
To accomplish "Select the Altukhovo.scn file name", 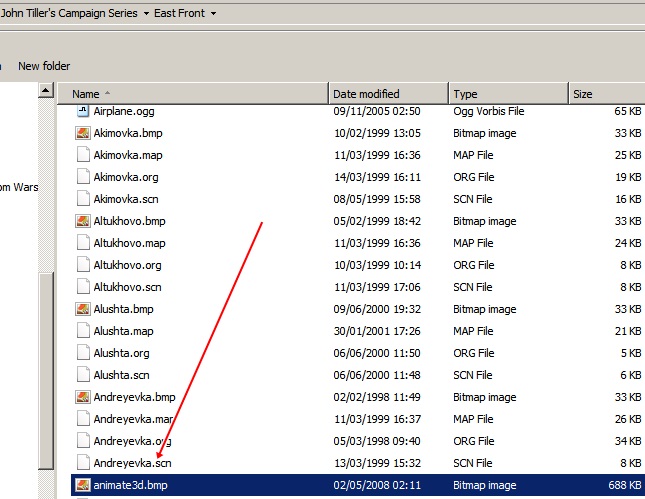I will (x=128, y=287).
